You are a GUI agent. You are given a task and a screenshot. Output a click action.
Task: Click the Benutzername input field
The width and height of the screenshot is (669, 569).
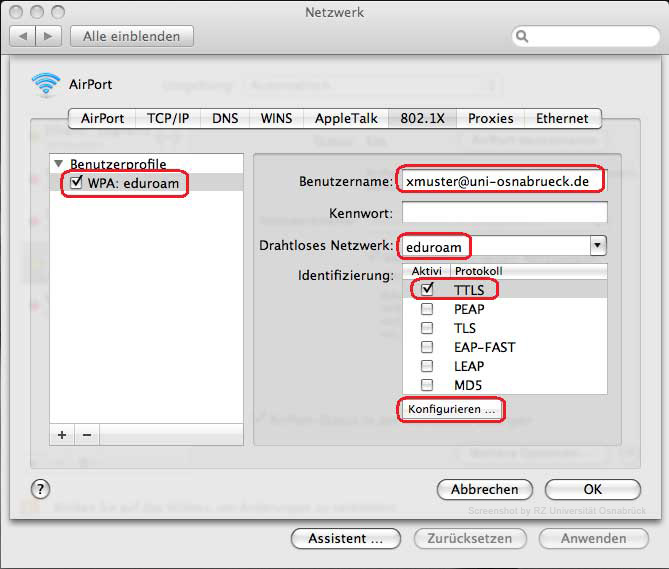click(504, 181)
